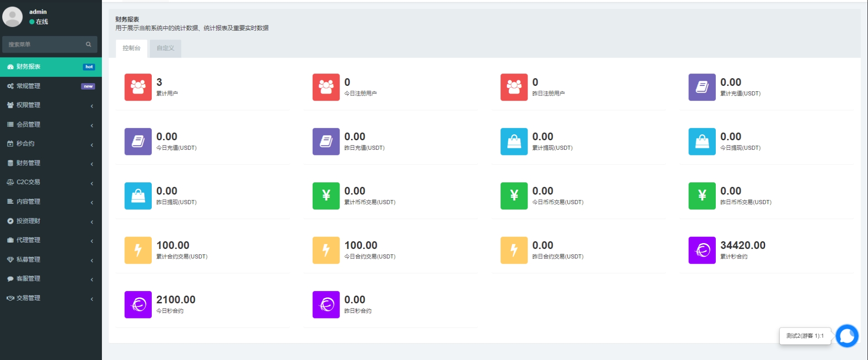The height and width of the screenshot is (360, 868).
Task: Expand the 秒合约 sidebar menu
Action: pos(50,143)
